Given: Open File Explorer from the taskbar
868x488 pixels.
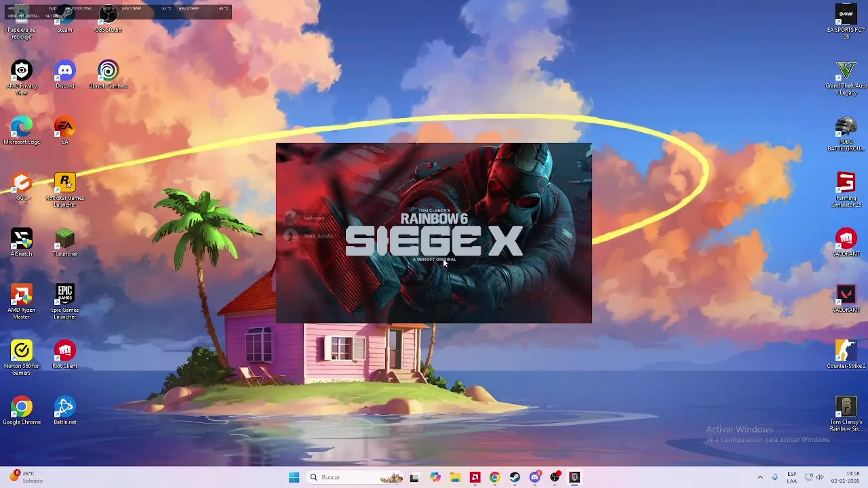Looking at the screenshot, I should point(455,477).
